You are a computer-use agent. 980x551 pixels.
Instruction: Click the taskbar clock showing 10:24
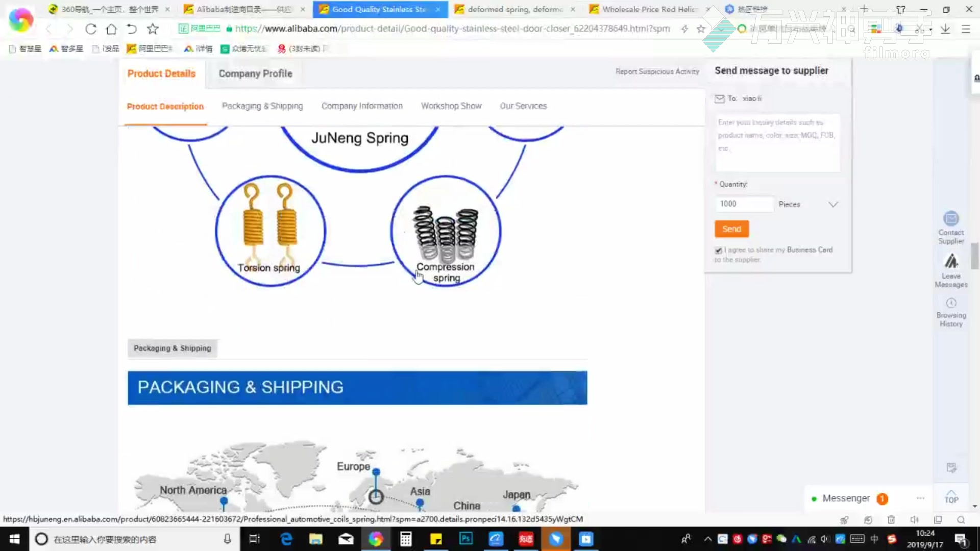(x=925, y=539)
